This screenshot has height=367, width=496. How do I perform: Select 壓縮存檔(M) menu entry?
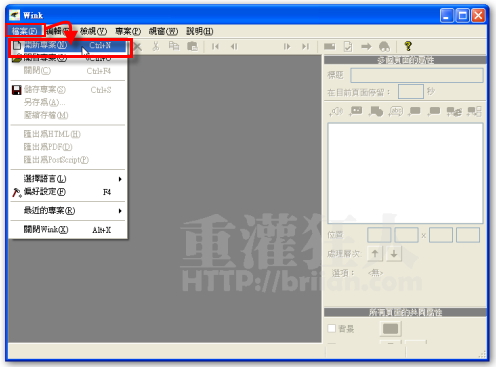[68, 115]
